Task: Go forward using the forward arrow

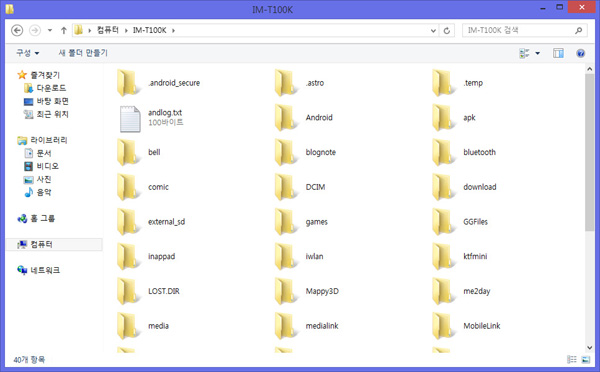Action: 35,30
